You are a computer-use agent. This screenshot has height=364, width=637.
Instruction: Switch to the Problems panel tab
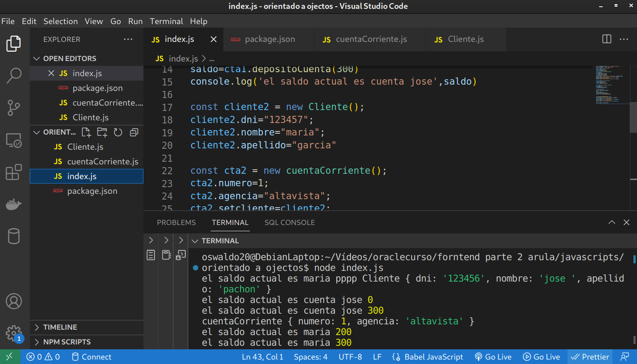pyautogui.click(x=176, y=222)
